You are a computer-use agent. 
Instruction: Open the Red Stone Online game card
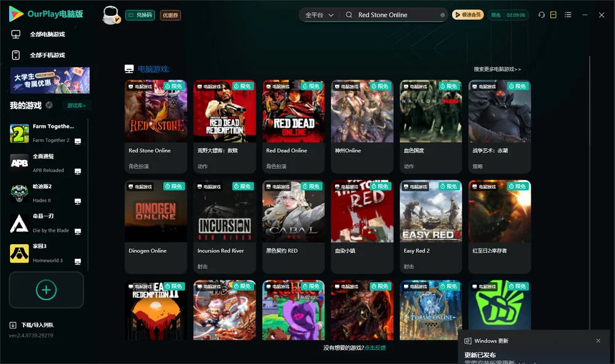(156, 126)
